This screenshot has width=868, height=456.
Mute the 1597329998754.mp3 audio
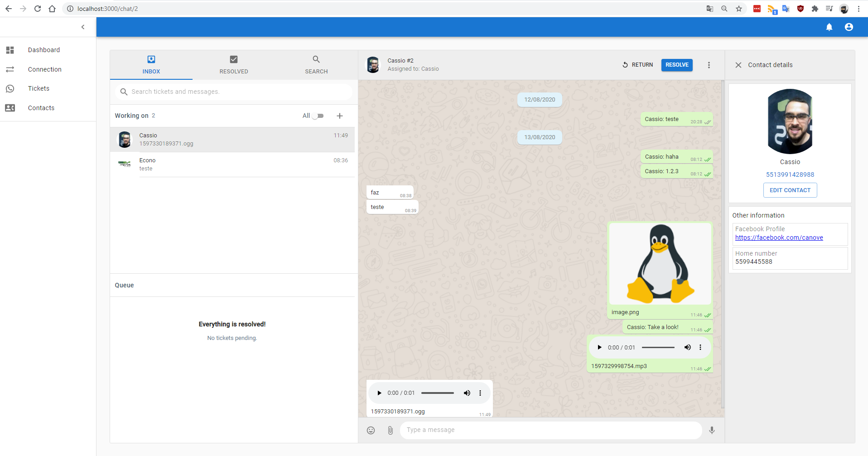687,347
